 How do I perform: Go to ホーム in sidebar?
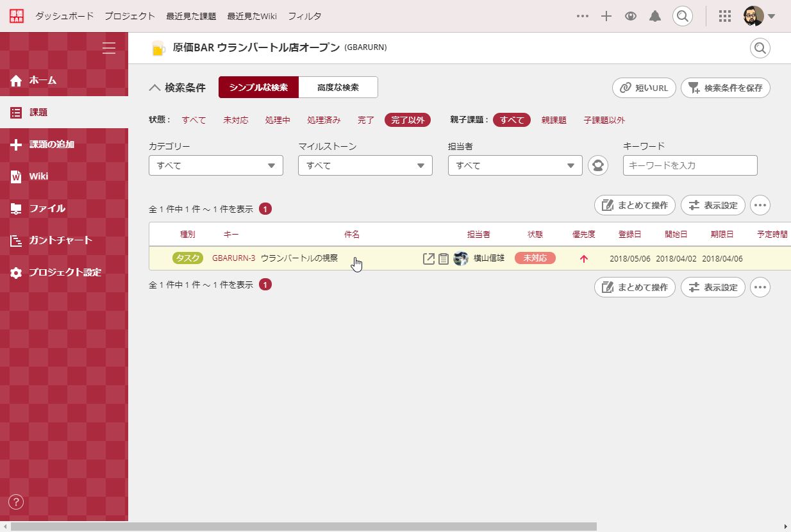point(64,80)
